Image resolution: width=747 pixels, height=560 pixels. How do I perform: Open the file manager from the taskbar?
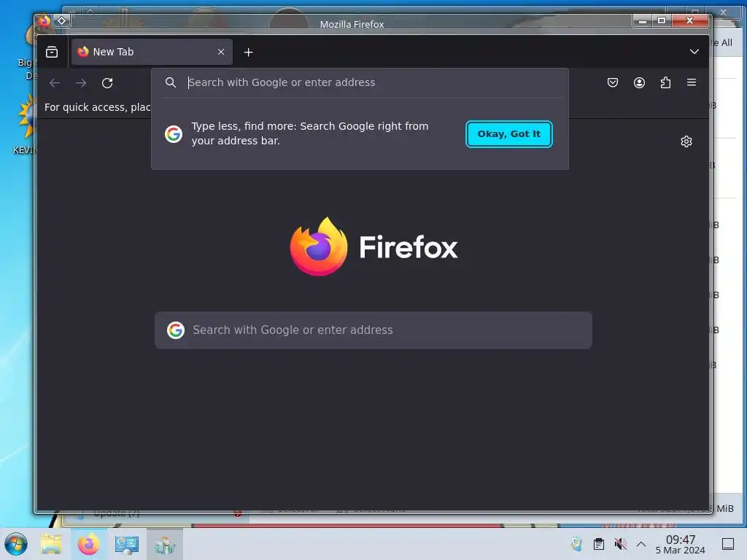click(51, 544)
